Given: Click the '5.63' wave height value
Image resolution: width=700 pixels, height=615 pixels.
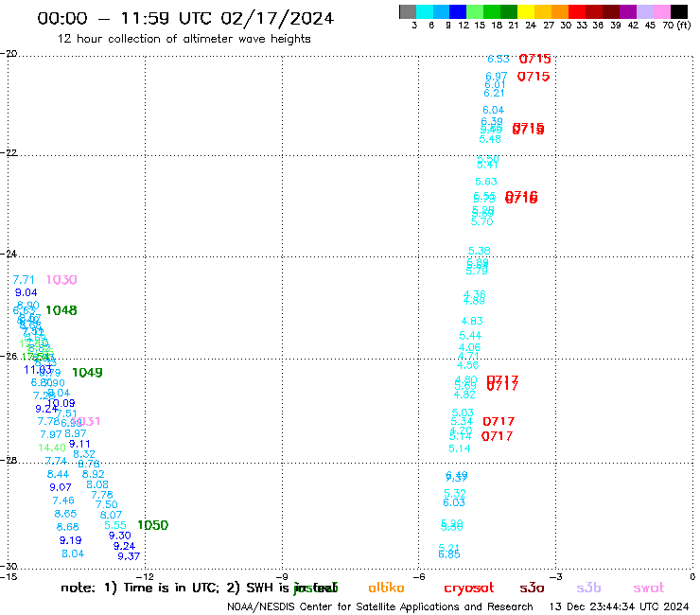Looking at the screenshot, I should (485, 182).
